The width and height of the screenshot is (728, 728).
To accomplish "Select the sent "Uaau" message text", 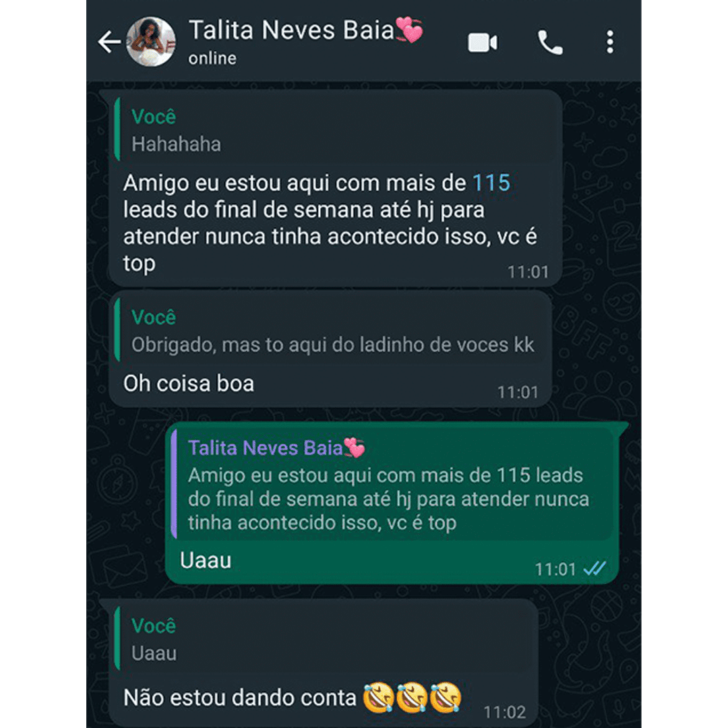I will click(x=206, y=561).
